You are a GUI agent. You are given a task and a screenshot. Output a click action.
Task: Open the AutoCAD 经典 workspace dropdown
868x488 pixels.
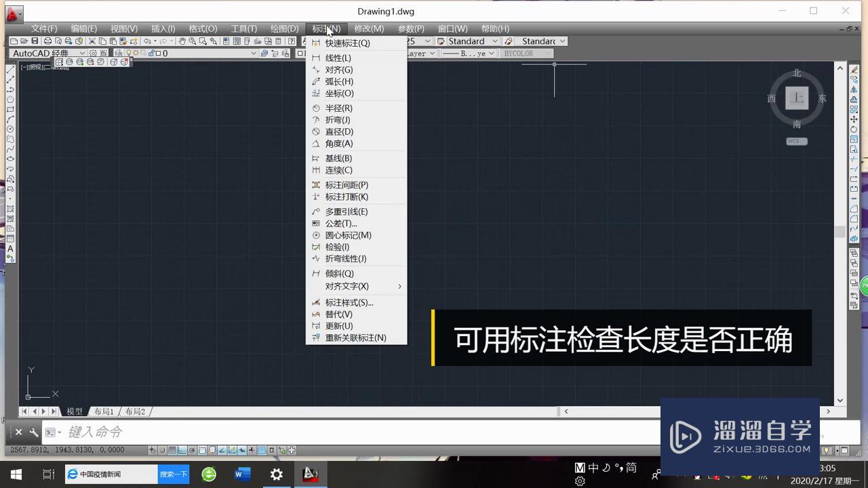click(x=82, y=54)
